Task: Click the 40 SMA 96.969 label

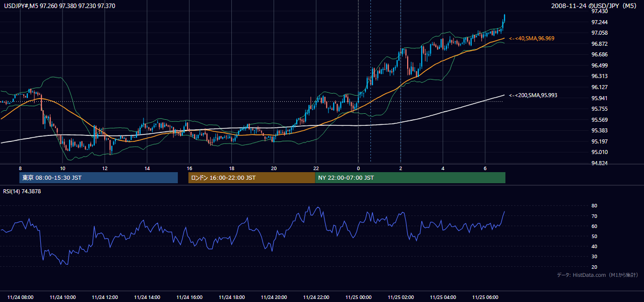Action: click(x=533, y=38)
